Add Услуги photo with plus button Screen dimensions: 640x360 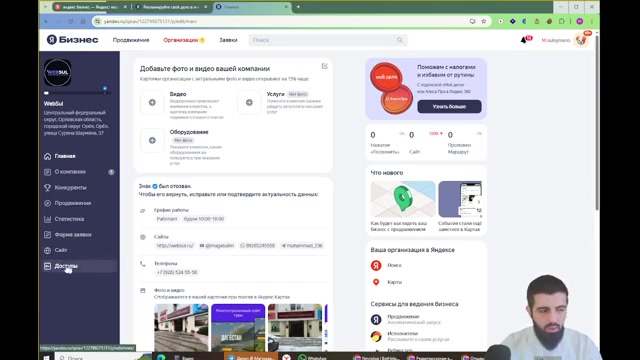pyautogui.click(x=249, y=102)
